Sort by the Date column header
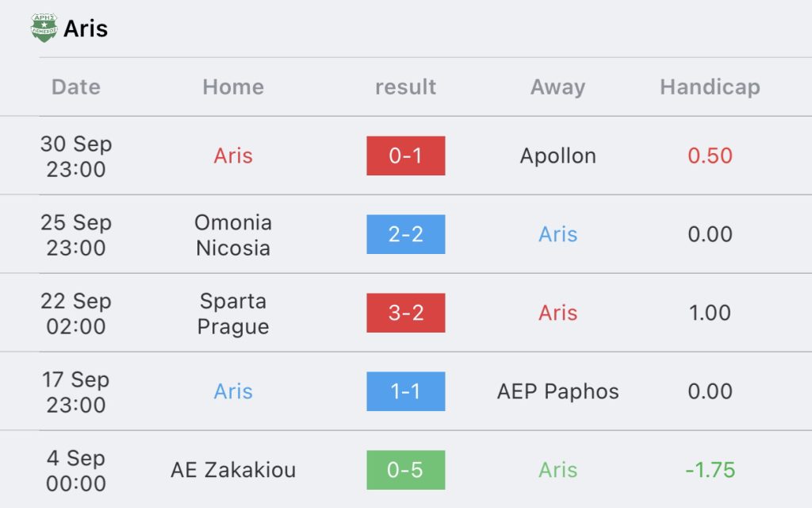Image resolution: width=812 pixels, height=508 pixels. click(75, 87)
